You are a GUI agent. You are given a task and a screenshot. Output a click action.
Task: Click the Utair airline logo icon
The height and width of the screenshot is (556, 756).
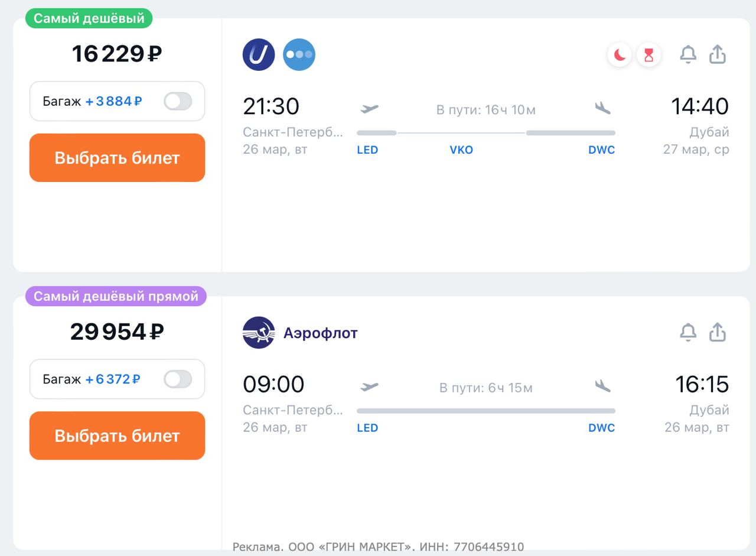[x=259, y=54]
